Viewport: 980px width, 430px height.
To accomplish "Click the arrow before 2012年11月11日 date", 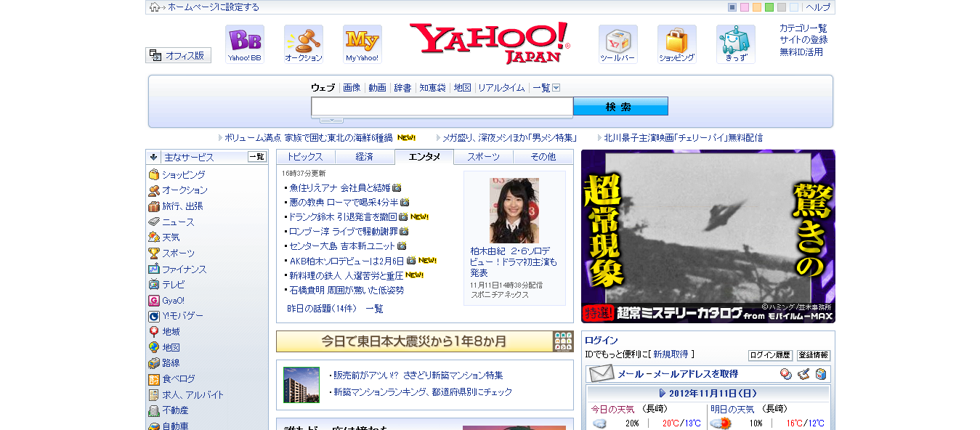I will [663, 393].
